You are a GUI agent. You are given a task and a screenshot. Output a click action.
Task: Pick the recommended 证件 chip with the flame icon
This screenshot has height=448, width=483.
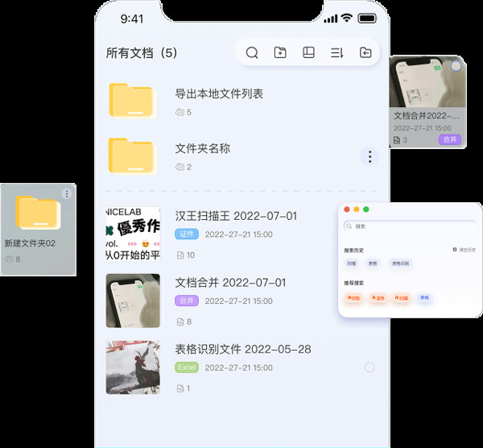point(378,298)
